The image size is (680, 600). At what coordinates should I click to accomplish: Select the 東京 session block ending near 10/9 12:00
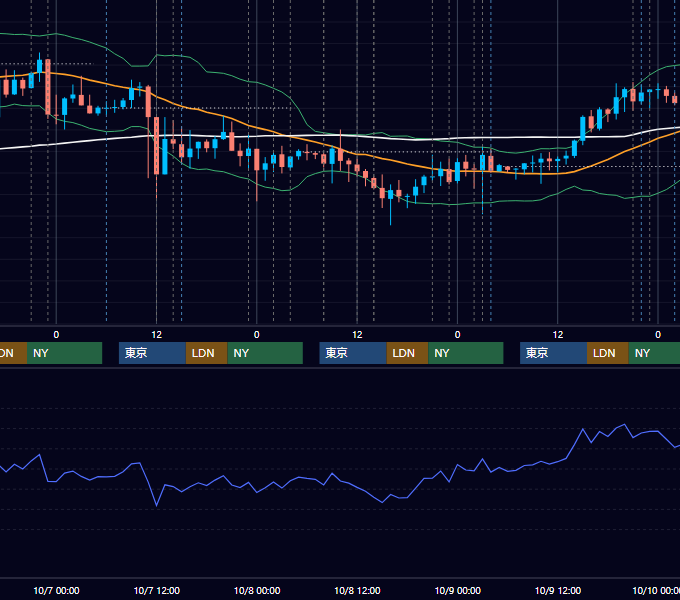coord(553,353)
